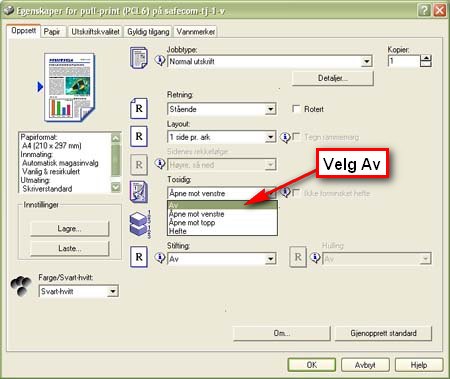This screenshot has width=450, height=379.
Task: Click the 'A4 (210 x 297 mm)' line
Action: [x=52, y=146]
